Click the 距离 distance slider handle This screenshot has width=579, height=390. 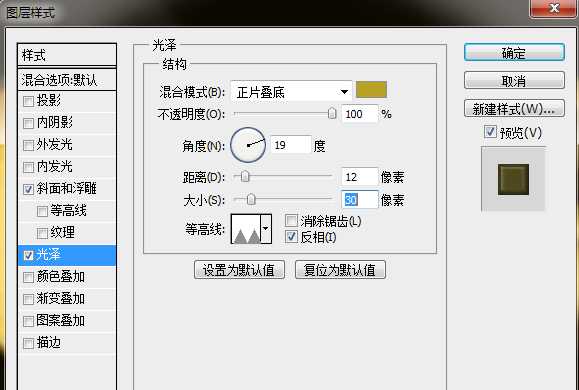click(245, 177)
